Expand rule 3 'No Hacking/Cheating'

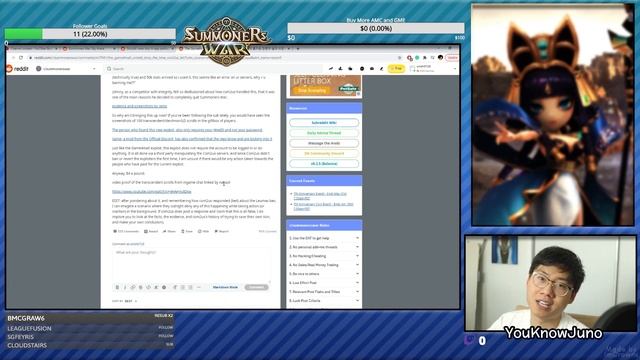click(x=324, y=256)
